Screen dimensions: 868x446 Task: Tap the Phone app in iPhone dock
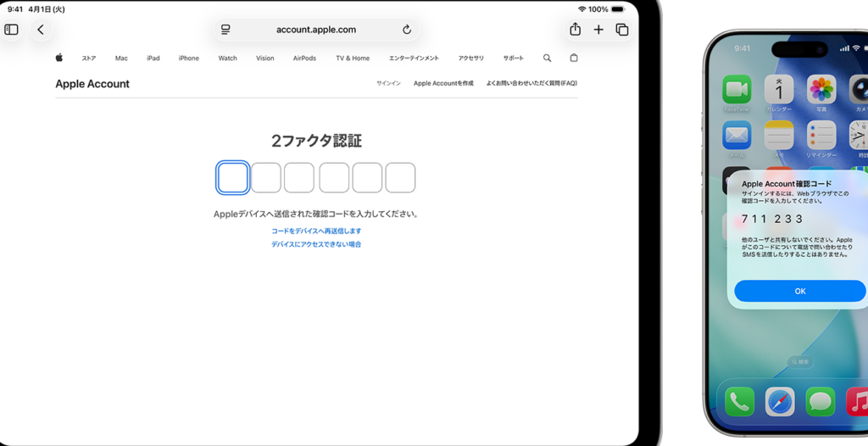(x=739, y=402)
